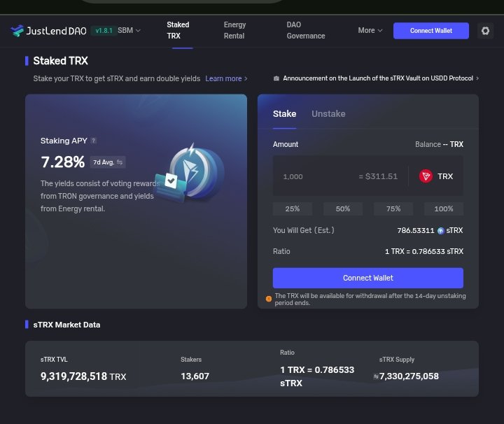This screenshot has width=504, height=424.
Task: Click the staking coin illustration graphic
Action: (191, 175)
